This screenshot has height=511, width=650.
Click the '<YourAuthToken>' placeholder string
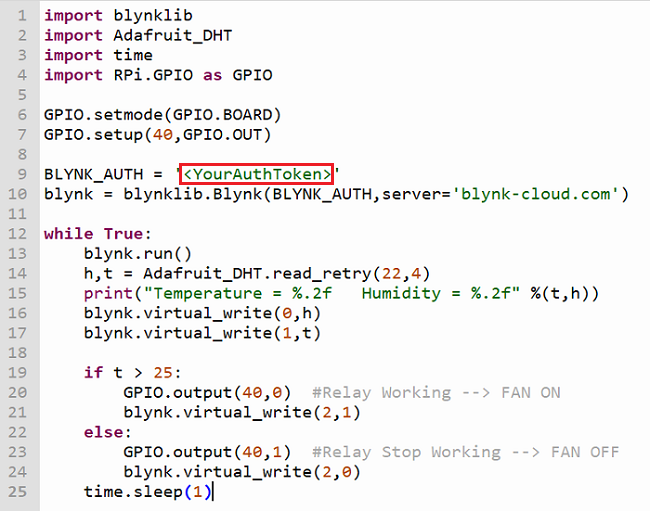click(x=257, y=174)
